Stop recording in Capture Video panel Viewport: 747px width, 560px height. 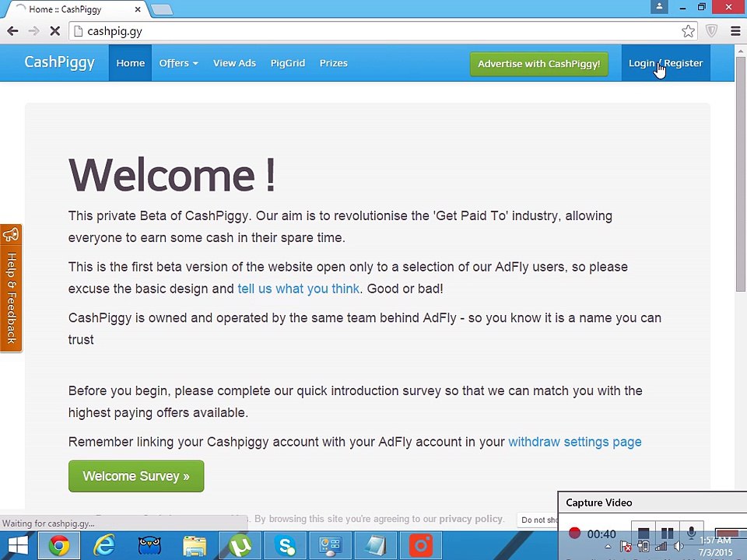tap(644, 532)
